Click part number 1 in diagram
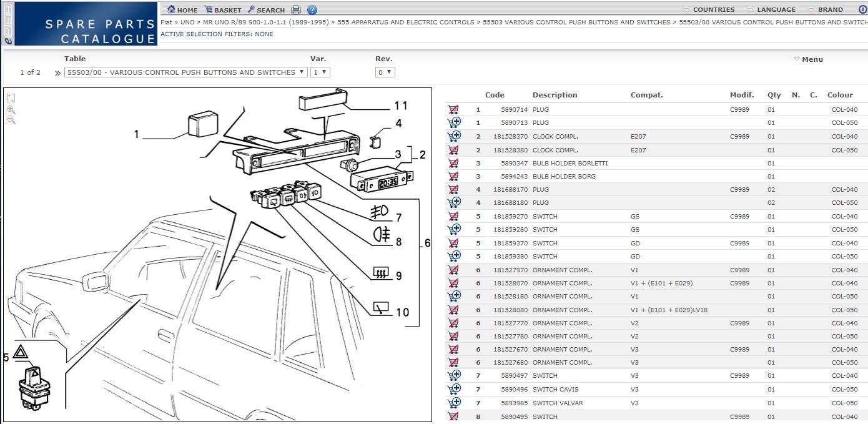Screen dimensions: 868x424 (x=137, y=134)
